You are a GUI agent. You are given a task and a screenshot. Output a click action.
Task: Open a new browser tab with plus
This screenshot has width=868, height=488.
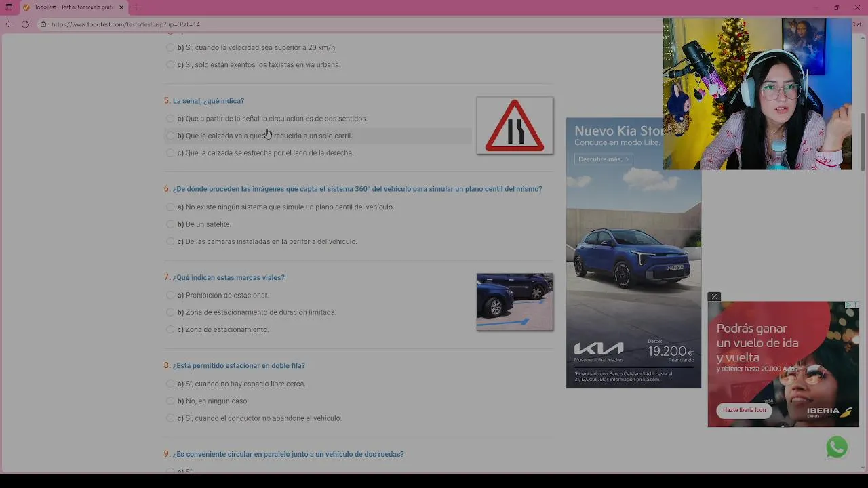pos(136,7)
